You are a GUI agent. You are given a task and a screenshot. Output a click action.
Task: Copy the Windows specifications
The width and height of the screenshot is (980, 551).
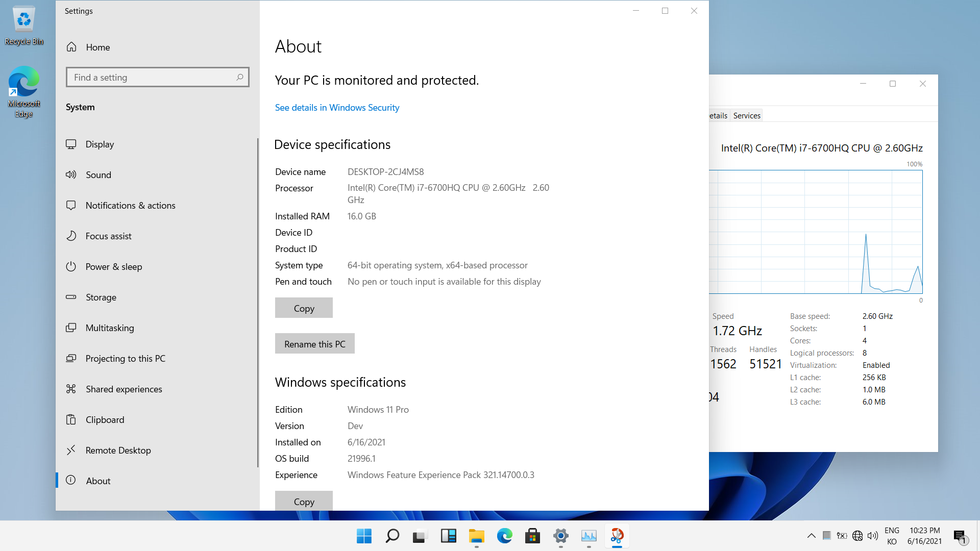[x=304, y=501]
